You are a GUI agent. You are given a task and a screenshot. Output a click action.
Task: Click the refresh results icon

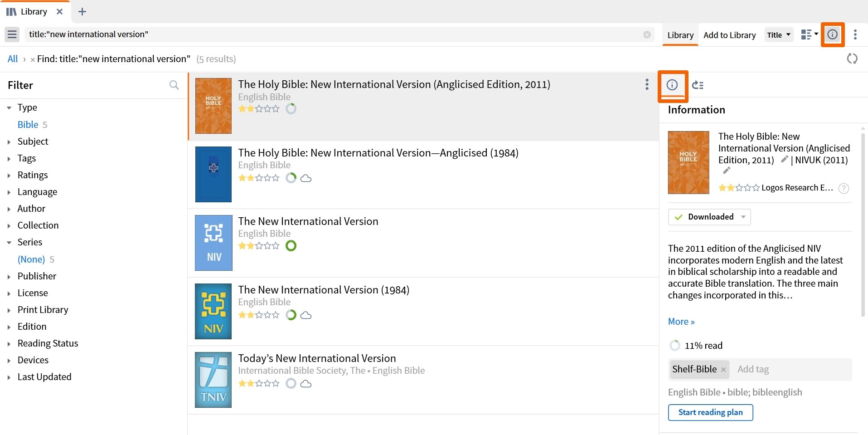coord(852,59)
